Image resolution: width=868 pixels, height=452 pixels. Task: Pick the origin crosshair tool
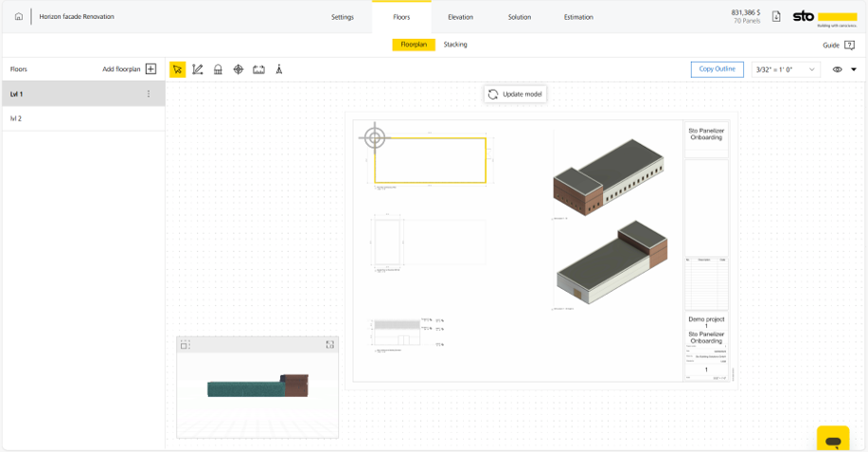click(238, 69)
